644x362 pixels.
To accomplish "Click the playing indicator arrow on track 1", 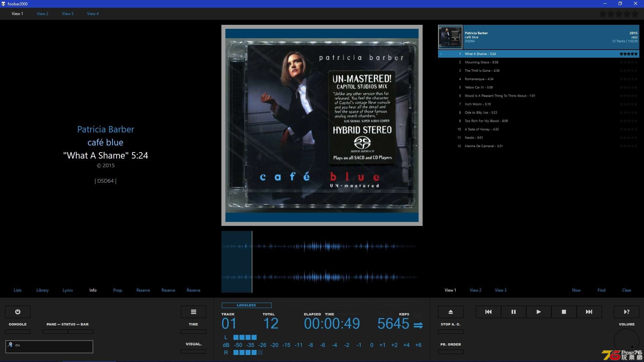I will pos(441,54).
